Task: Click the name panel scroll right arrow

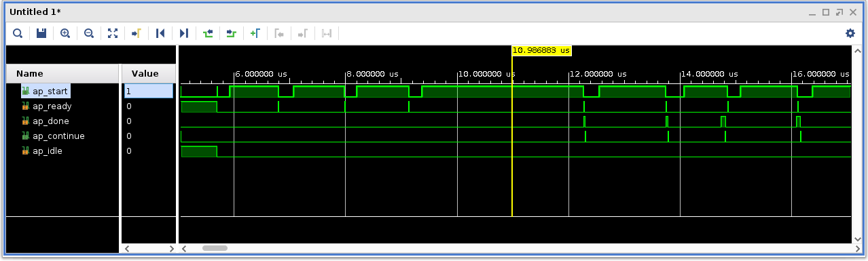Action: pyautogui.click(x=171, y=249)
